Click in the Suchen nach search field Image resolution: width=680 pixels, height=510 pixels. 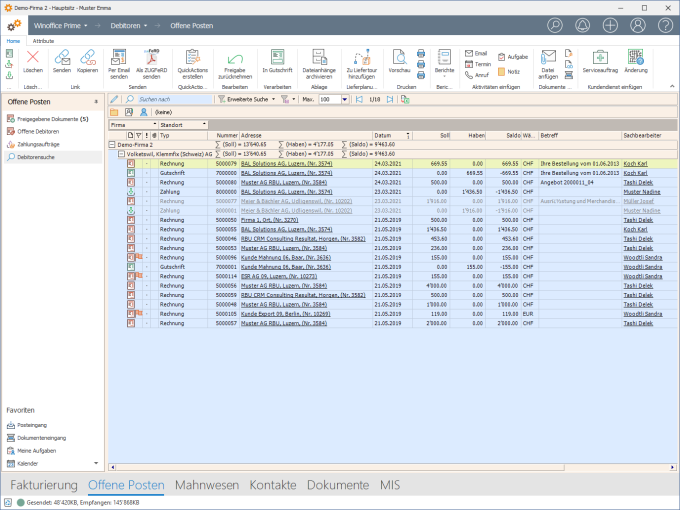[x=175, y=99]
